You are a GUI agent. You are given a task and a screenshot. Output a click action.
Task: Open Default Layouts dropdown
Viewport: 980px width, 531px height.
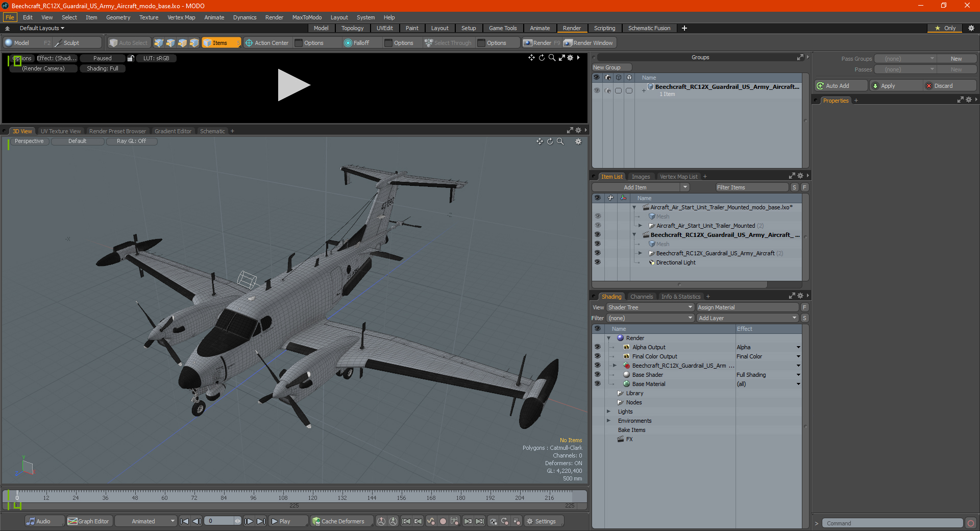(x=42, y=28)
